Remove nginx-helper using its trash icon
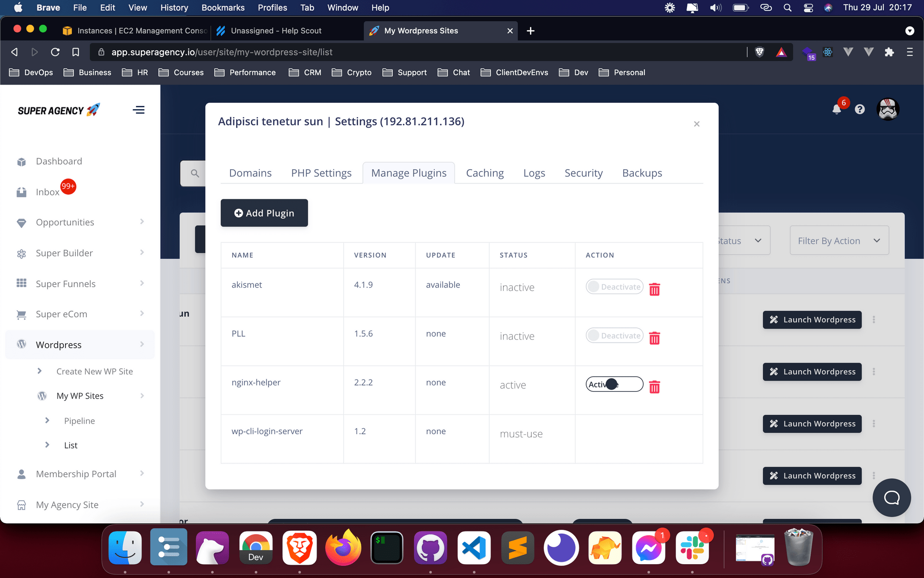 tap(654, 387)
